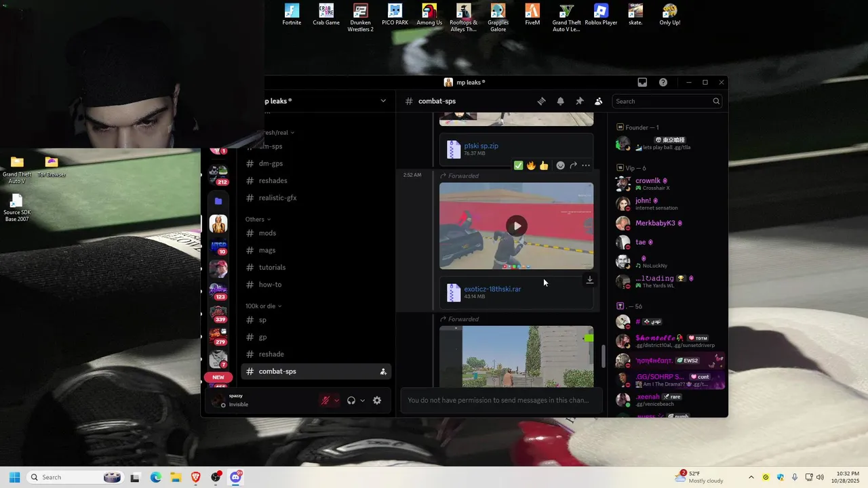Viewport: 868px width, 488px height.
Task: Open the reshade channel
Action: [271, 354]
